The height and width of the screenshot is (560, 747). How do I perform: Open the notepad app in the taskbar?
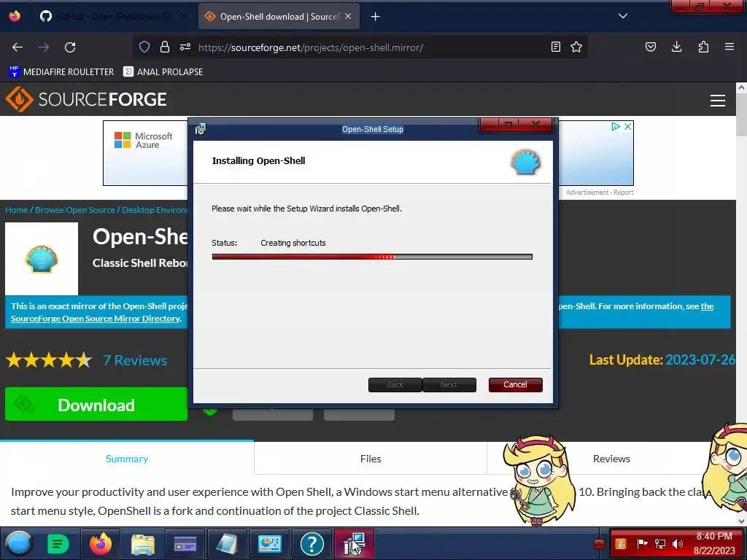click(227, 543)
